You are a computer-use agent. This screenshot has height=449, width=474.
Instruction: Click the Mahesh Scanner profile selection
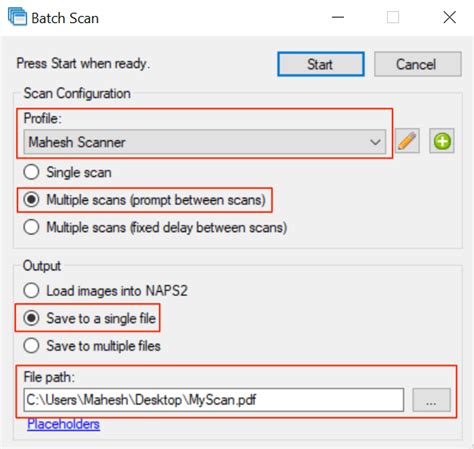point(205,142)
